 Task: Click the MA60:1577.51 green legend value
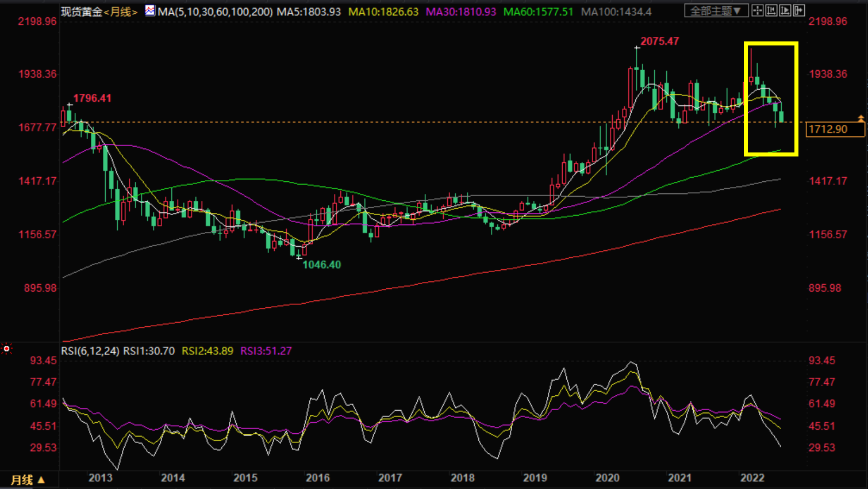pyautogui.click(x=538, y=12)
